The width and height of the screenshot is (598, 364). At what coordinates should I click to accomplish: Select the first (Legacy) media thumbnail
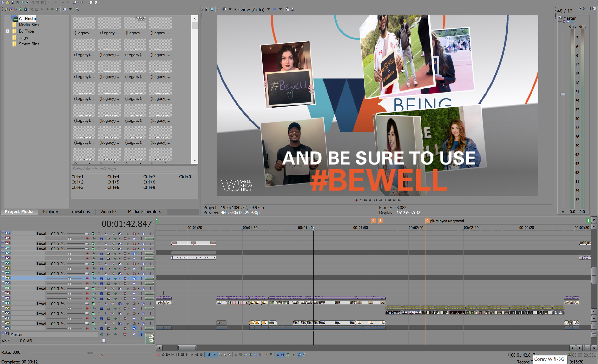[x=84, y=26]
